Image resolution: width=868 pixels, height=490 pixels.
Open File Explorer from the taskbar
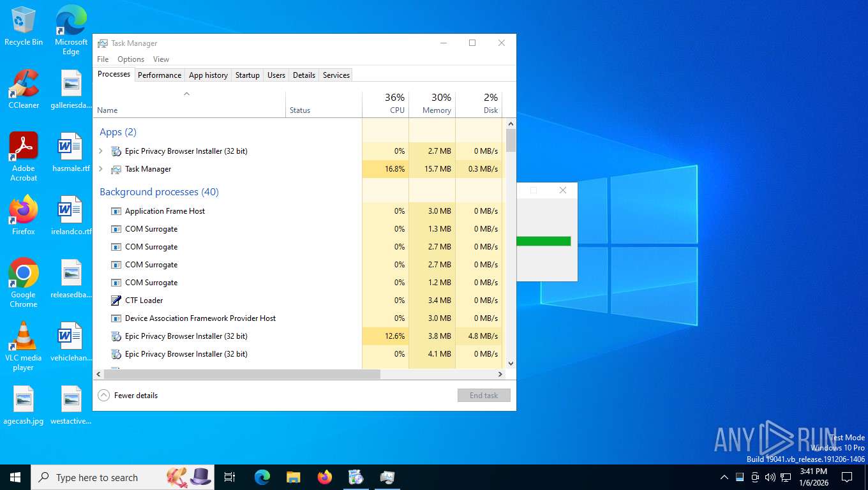point(293,477)
